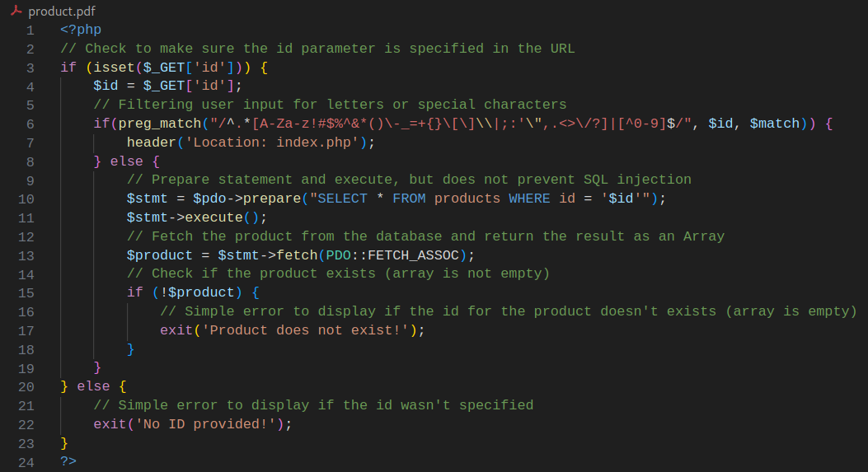Click line number 24 in gutter

tap(26, 461)
